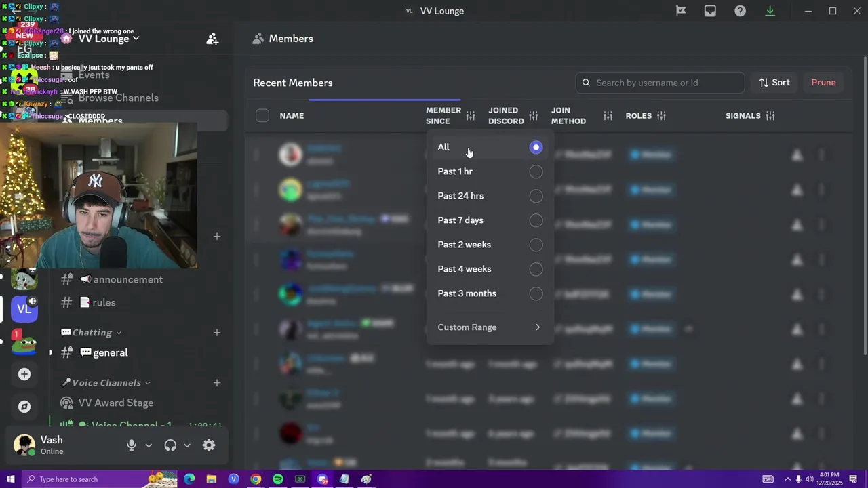Open Discord taskbar icon

click(x=322, y=479)
